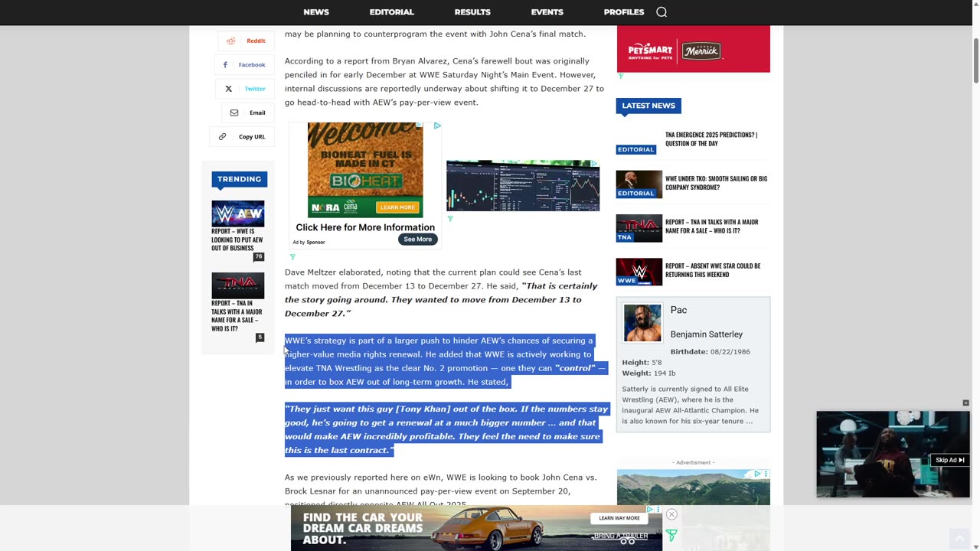
Task: Click the page vertical scrollbar thumb
Action: (x=975, y=60)
